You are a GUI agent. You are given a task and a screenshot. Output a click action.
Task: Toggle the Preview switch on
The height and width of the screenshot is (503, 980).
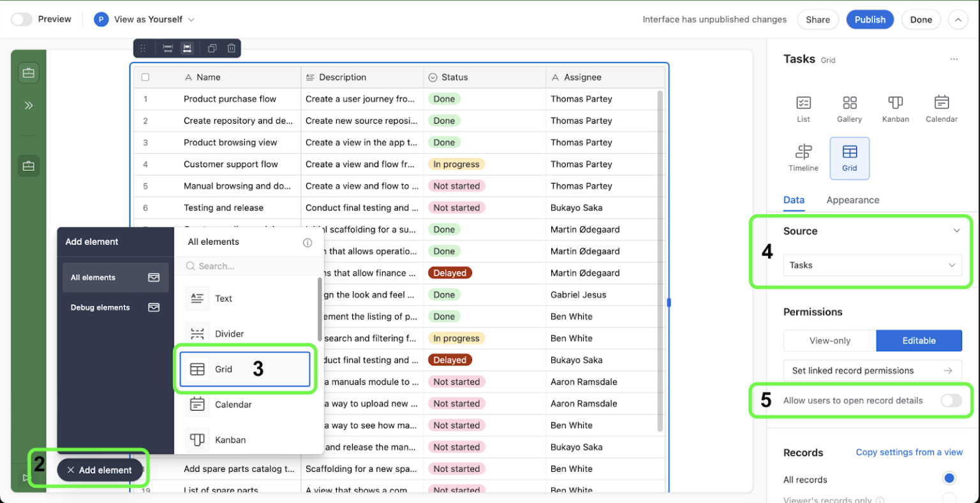[22, 19]
